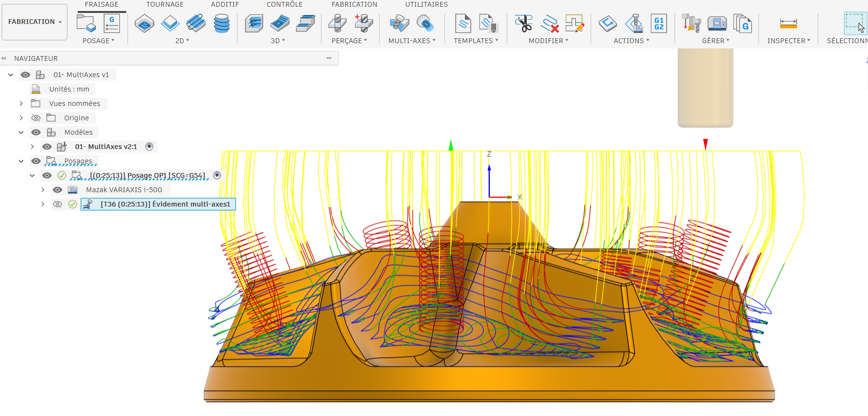
Task: Choose the drilling tool icon
Action: (337, 23)
